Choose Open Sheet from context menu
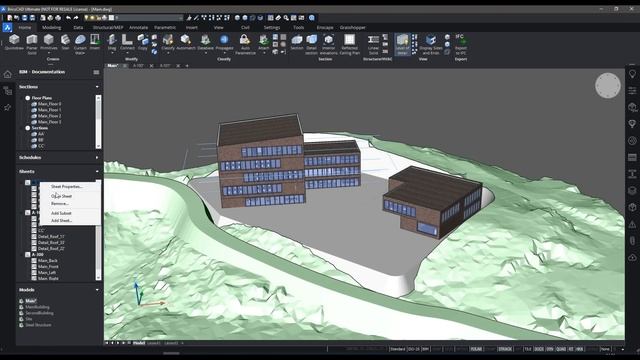Screen dimensions: 640x360 click(x=70, y=196)
